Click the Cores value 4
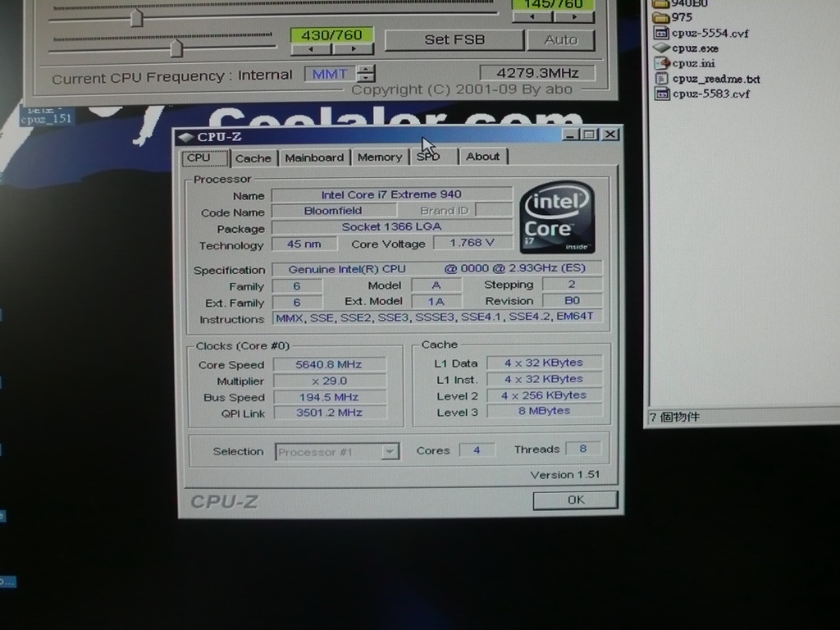 tap(477, 450)
